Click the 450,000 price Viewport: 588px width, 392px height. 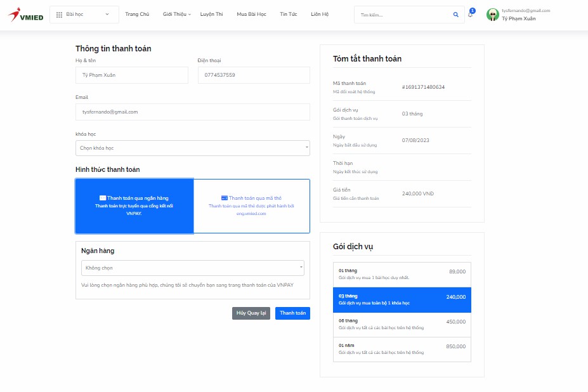pyautogui.click(x=455, y=322)
